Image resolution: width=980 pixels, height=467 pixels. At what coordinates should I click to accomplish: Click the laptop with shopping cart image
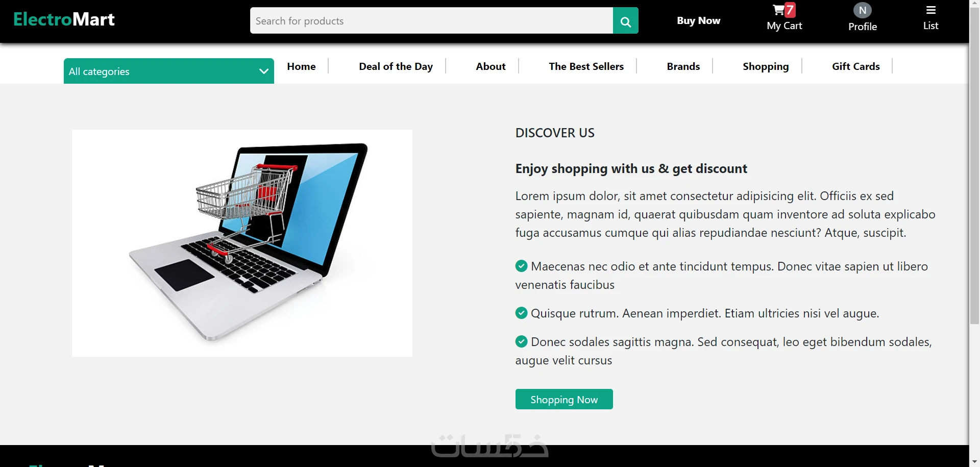pos(242,243)
